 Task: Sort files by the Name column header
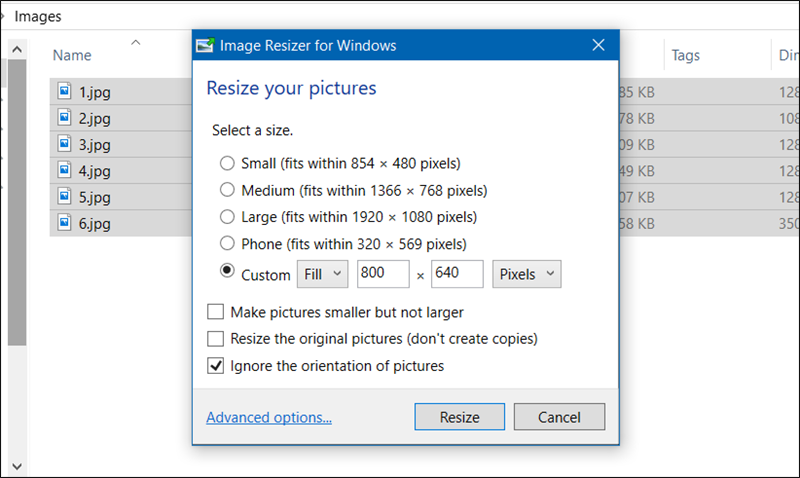coord(72,55)
